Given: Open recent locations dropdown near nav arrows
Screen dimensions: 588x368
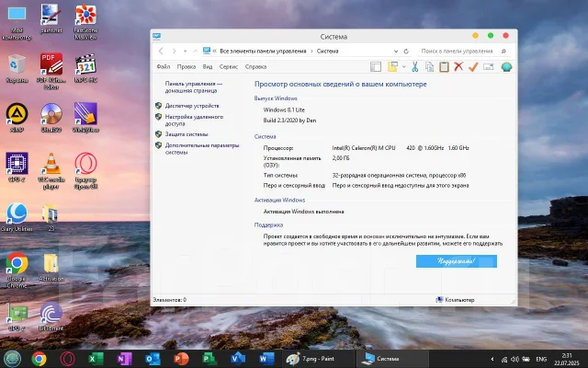Looking at the screenshot, I should tap(185, 51).
